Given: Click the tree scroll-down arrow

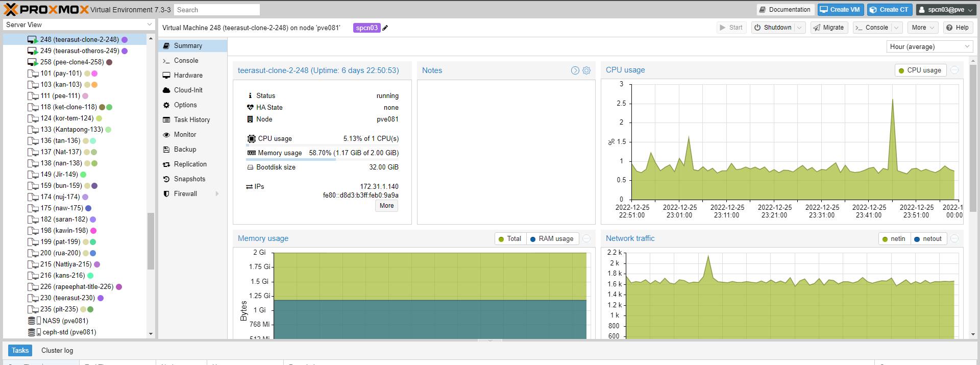Looking at the screenshot, I should pos(151,334).
